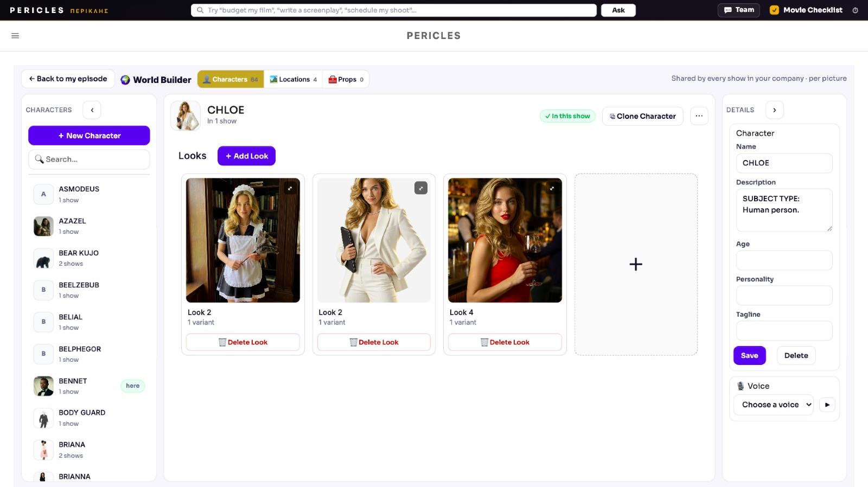
Task: Click the Age input field
Action: [x=784, y=260]
